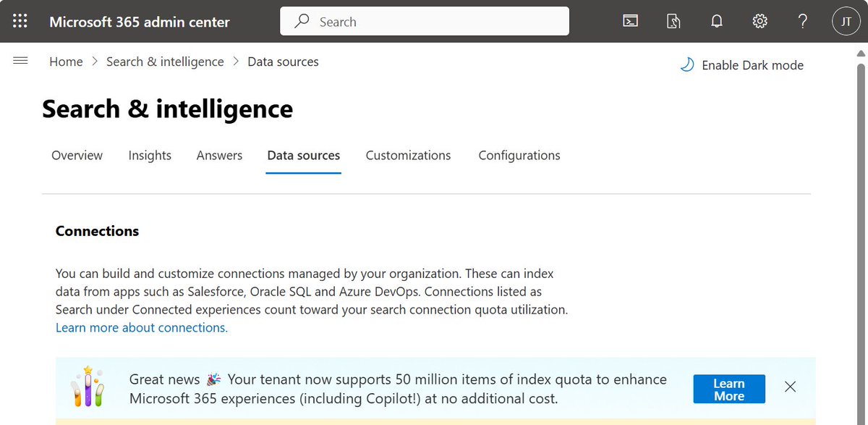
Task: Dismiss the index quota banner
Action: click(791, 387)
